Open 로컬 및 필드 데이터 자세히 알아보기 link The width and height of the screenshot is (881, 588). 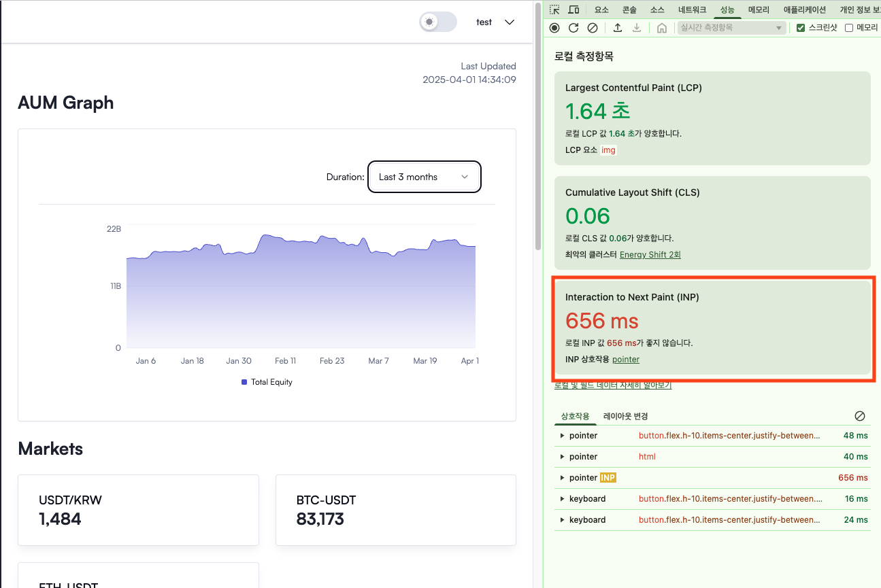coord(613,385)
